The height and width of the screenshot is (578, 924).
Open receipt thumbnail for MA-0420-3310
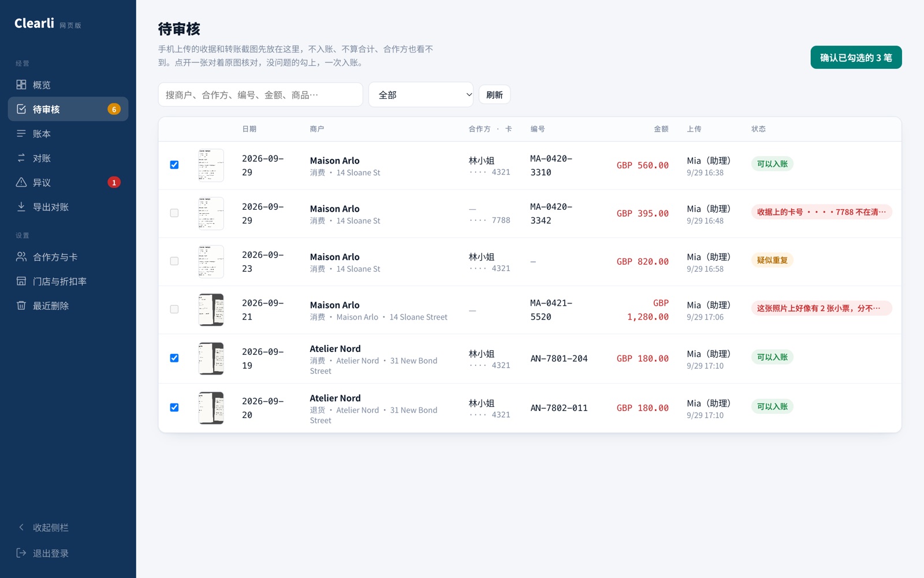point(211,165)
